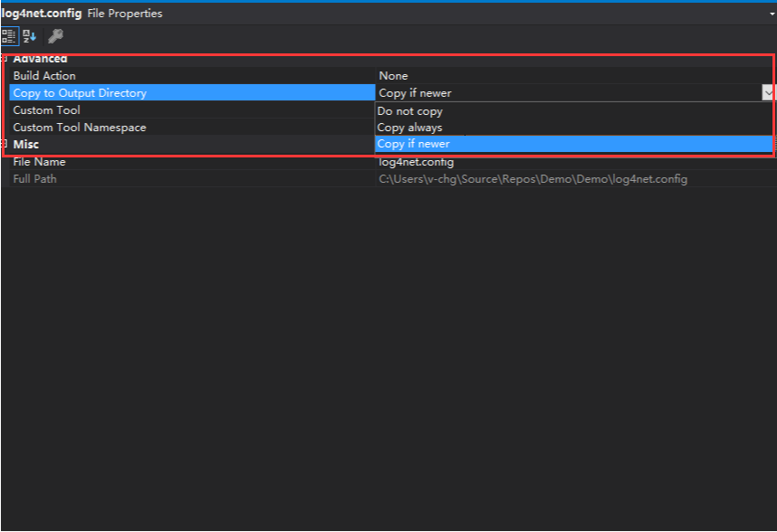Collapse the Misc category

coord(5,144)
